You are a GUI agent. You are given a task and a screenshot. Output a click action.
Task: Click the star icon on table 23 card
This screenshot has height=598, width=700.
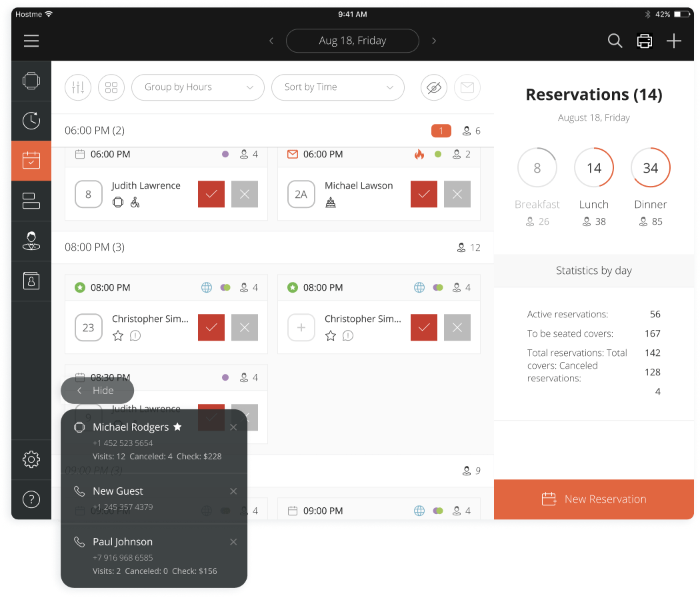point(118,335)
